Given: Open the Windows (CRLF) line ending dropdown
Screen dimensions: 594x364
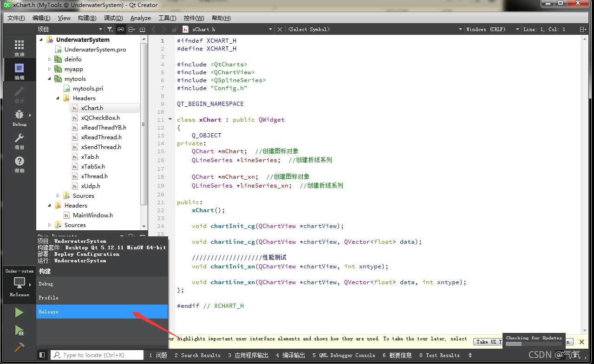Looking at the screenshot, I should pos(492,29).
